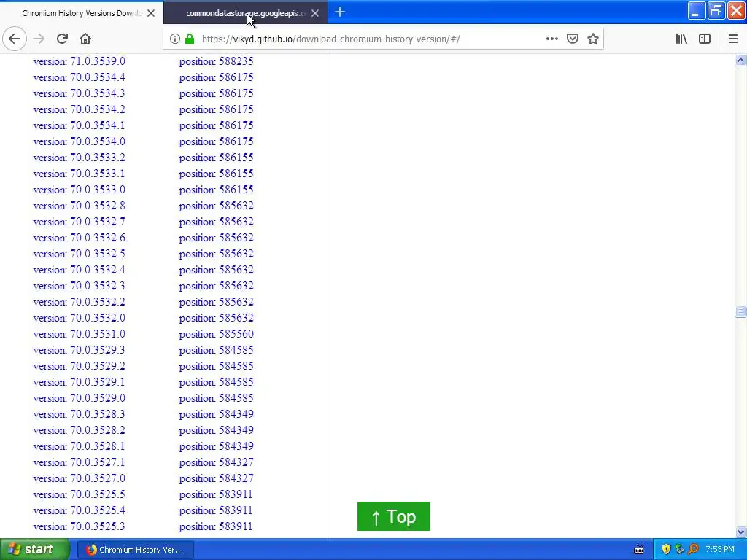The height and width of the screenshot is (560, 747).
Task: Click the scrollbar down arrow
Action: (740, 532)
